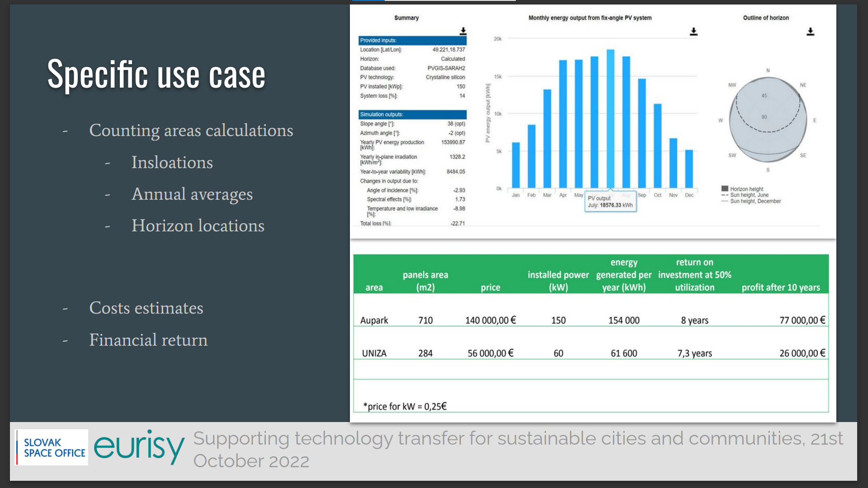Screen dimensions: 868x488
Task: Click the Provided inputs section header
Action: pos(412,40)
